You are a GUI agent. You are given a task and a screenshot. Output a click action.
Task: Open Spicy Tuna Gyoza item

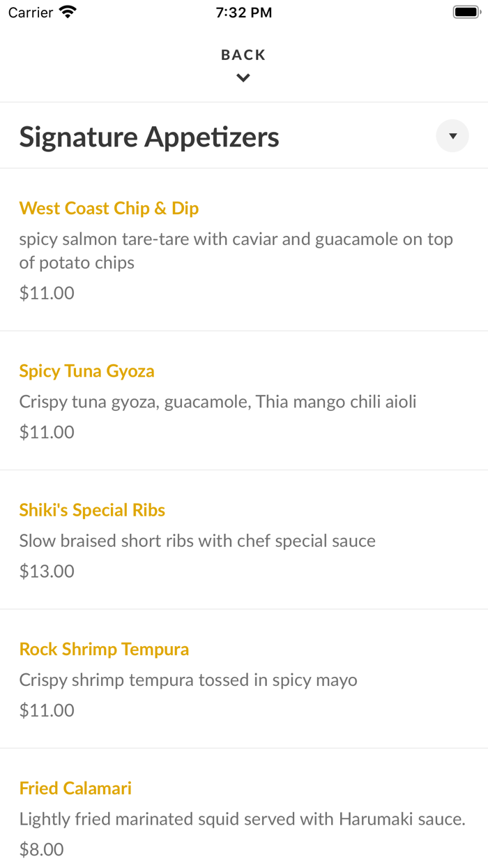pyautogui.click(x=86, y=371)
